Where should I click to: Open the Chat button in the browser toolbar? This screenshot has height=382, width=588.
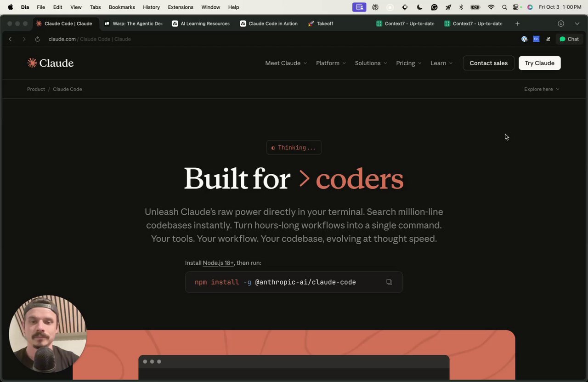569,39
